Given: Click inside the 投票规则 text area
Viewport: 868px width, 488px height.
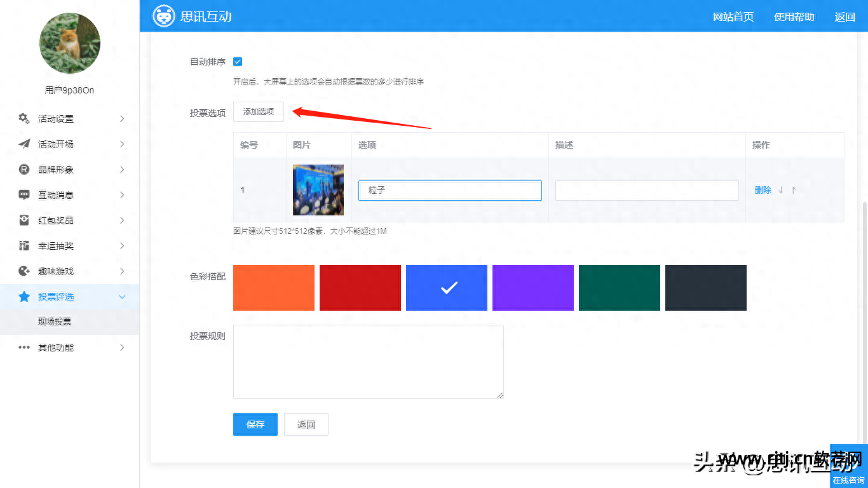Looking at the screenshot, I should (x=369, y=362).
